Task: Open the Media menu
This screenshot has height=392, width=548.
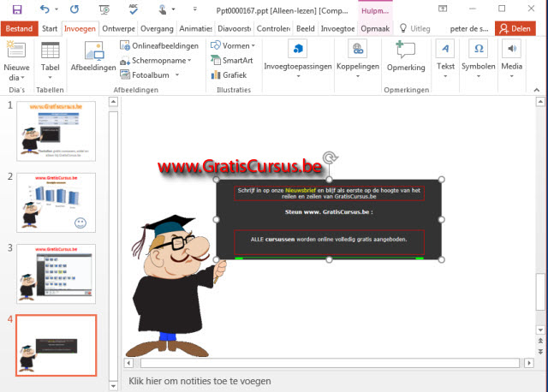Action: [x=512, y=59]
